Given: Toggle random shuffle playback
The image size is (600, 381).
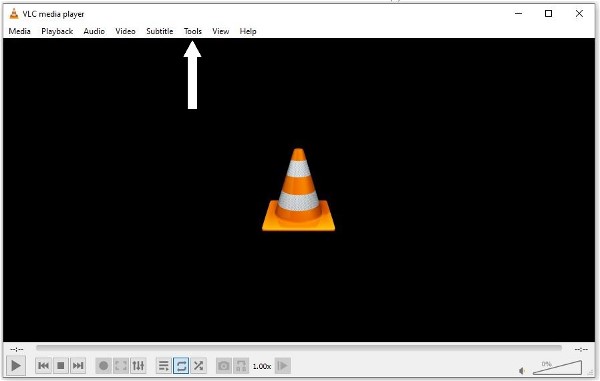Looking at the screenshot, I should pyautogui.click(x=198, y=366).
